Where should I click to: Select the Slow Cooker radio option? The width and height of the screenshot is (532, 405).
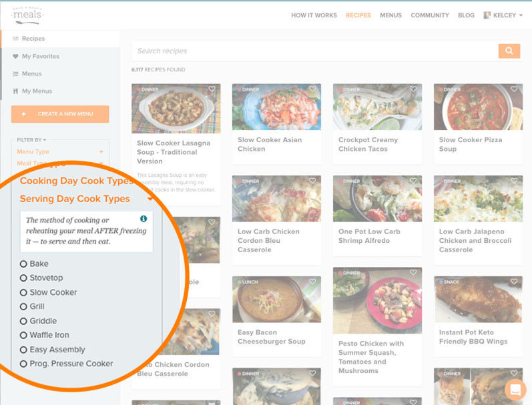point(23,292)
